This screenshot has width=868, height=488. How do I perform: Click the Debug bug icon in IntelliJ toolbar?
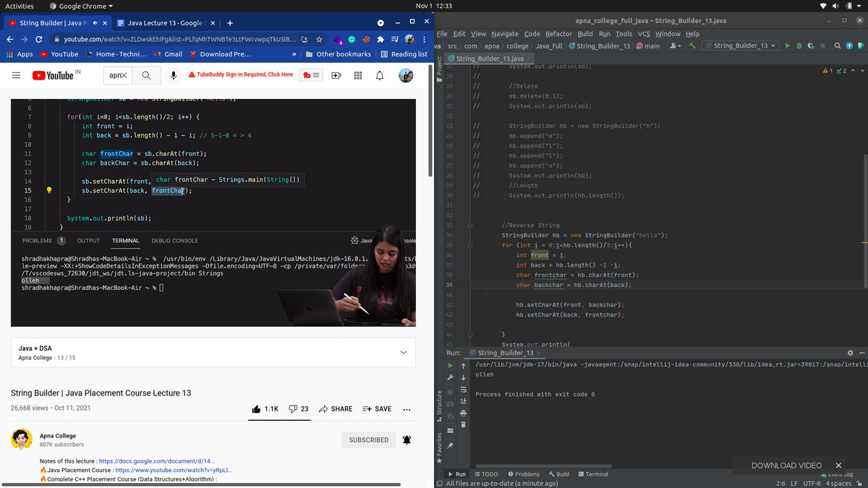pos(799,46)
